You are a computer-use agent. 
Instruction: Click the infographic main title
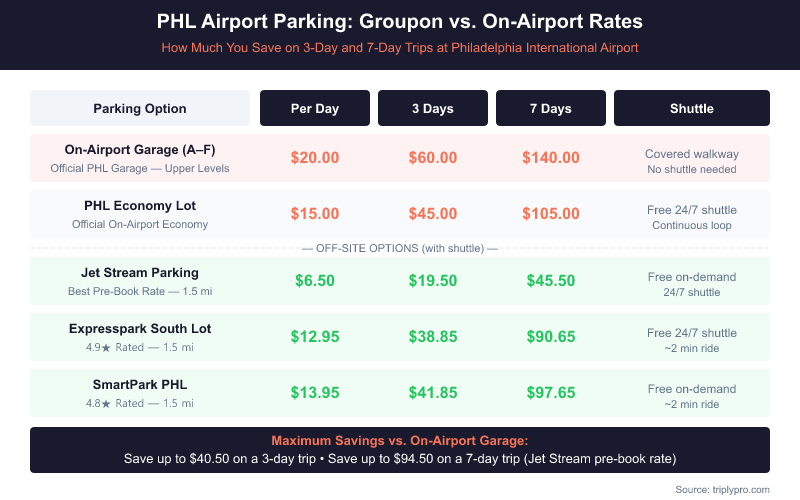tap(400, 21)
